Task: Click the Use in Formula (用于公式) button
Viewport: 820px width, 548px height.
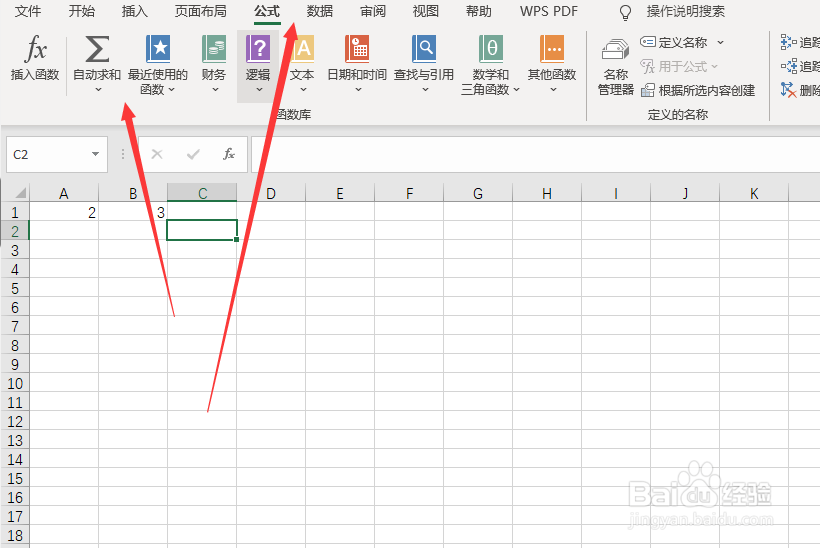Action: [x=679, y=66]
